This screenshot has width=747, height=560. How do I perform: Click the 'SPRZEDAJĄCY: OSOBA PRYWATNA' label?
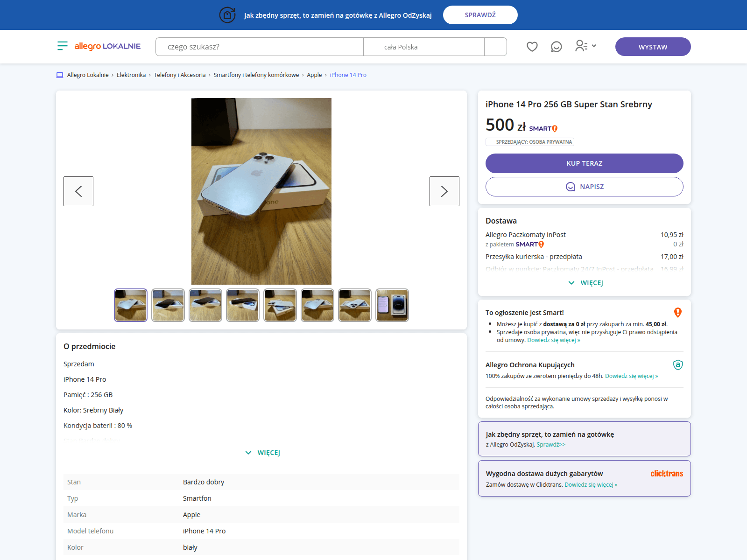pos(530,142)
